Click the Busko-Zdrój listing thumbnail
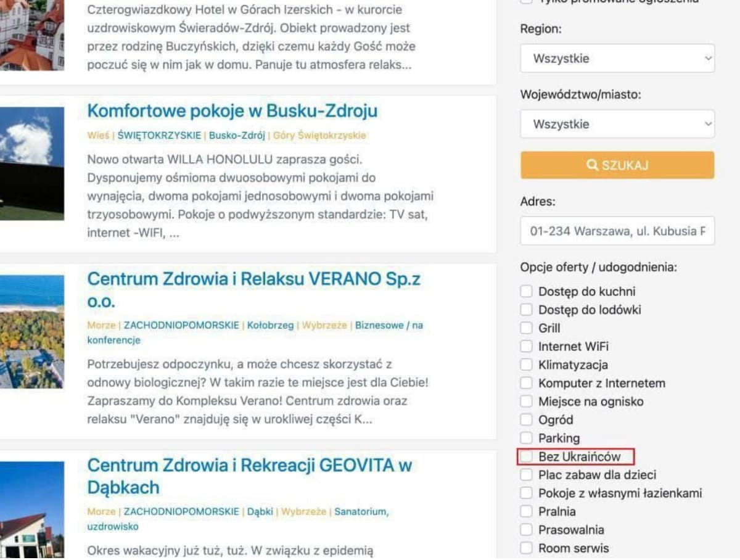 [x=32, y=163]
